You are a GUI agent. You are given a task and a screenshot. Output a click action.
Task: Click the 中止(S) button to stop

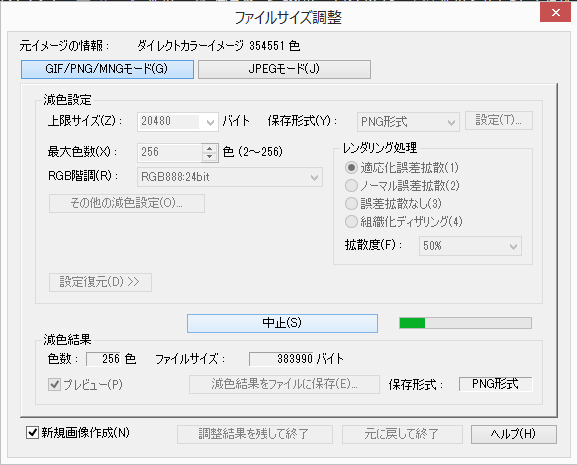click(x=282, y=323)
